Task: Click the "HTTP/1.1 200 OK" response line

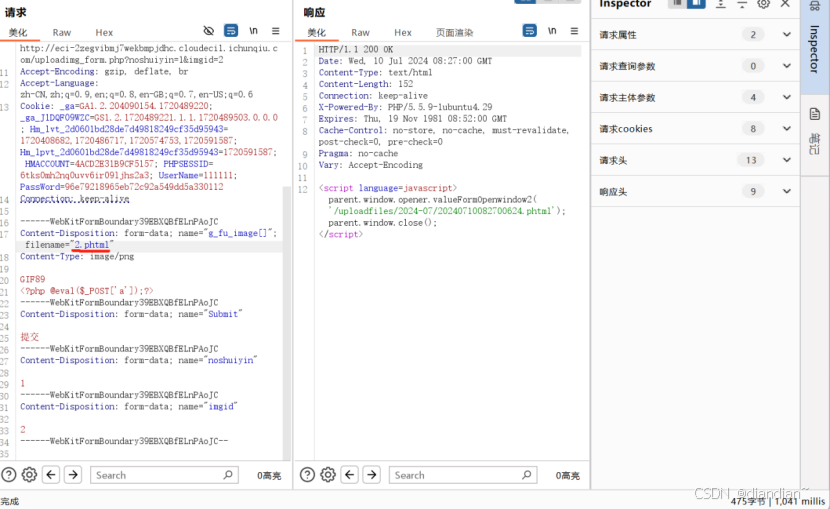Action: (356, 49)
